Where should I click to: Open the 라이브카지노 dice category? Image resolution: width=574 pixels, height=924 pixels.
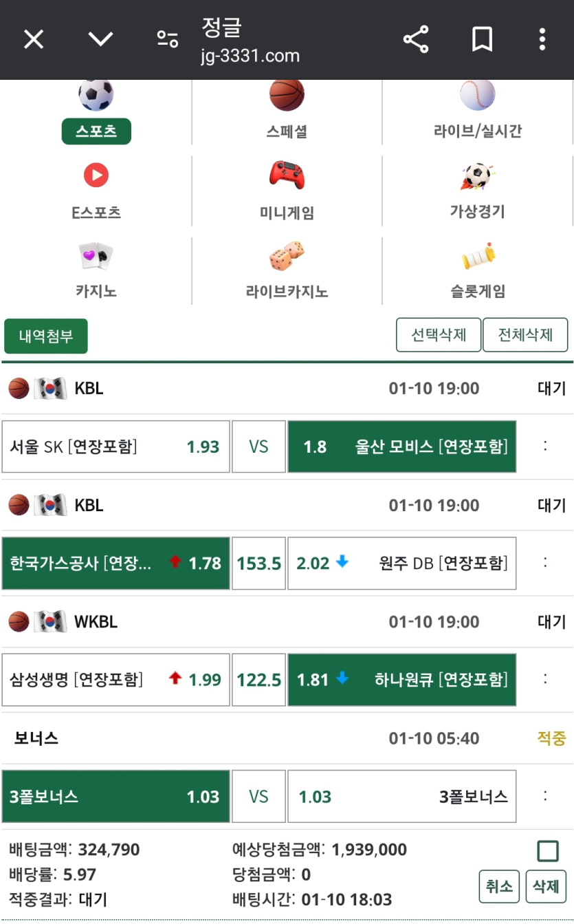[x=287, y=270]
